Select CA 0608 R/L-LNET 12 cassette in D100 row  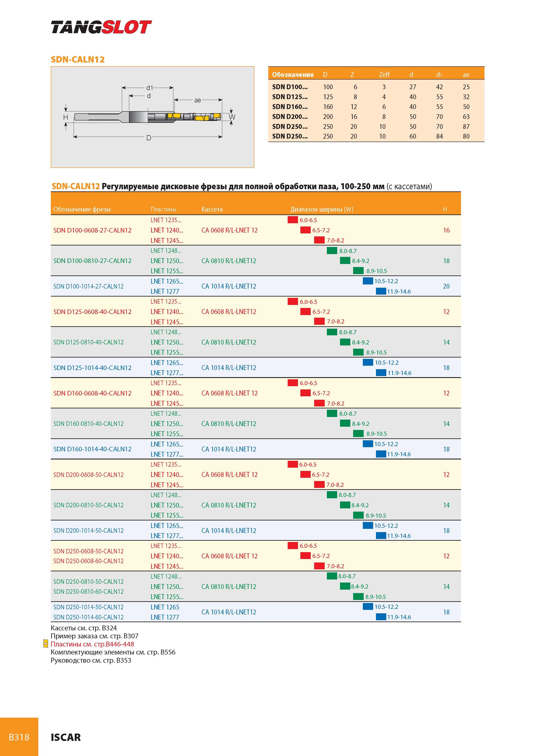(230, 231)
